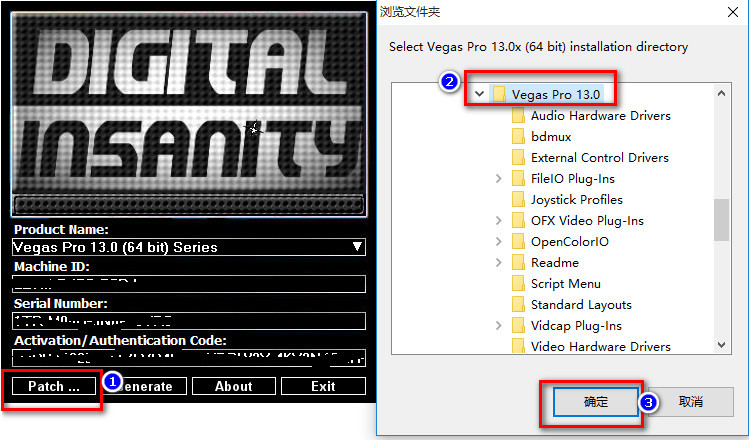
Task: Select the Standard Layouts folder icon
Action: (518, 305)
